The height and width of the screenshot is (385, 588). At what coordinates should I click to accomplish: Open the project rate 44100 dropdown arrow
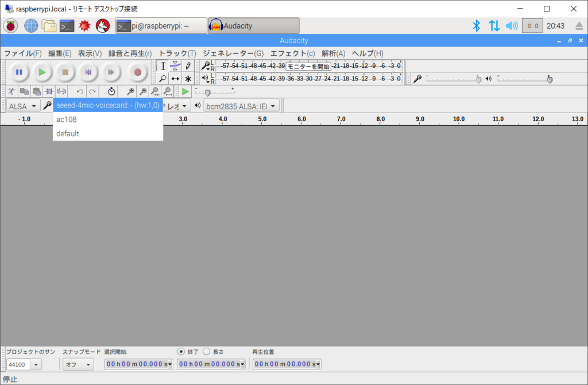pos(36,364)
